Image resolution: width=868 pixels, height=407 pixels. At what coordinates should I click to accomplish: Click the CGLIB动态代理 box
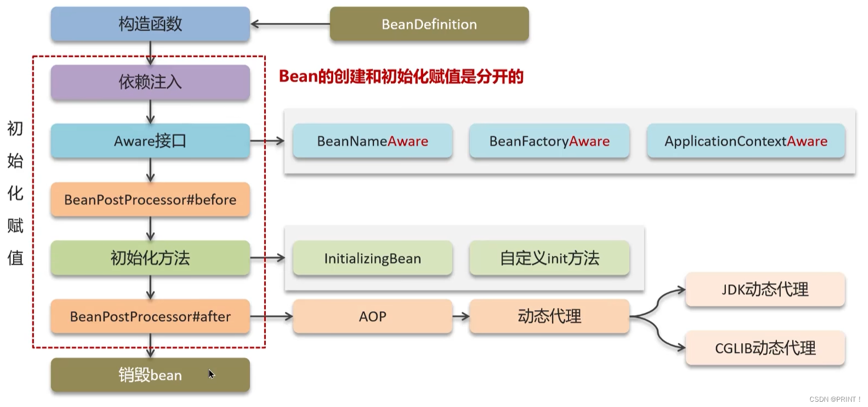(x=765, y=348)
